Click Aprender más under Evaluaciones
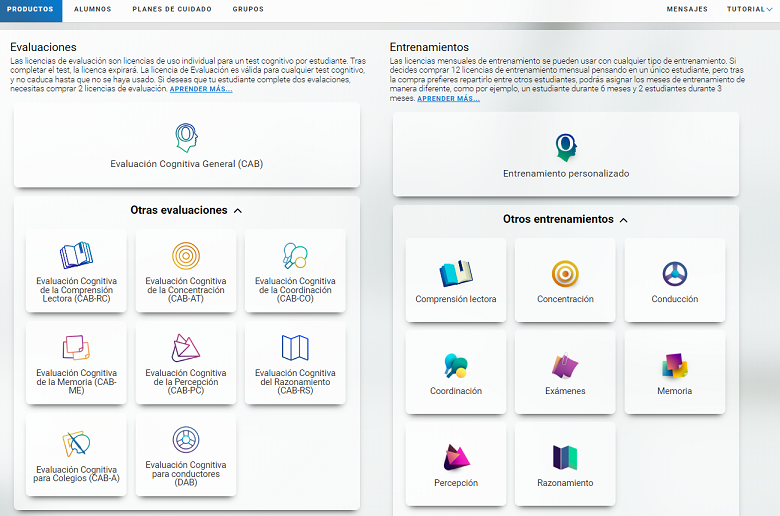 click(x=201, y=89)
